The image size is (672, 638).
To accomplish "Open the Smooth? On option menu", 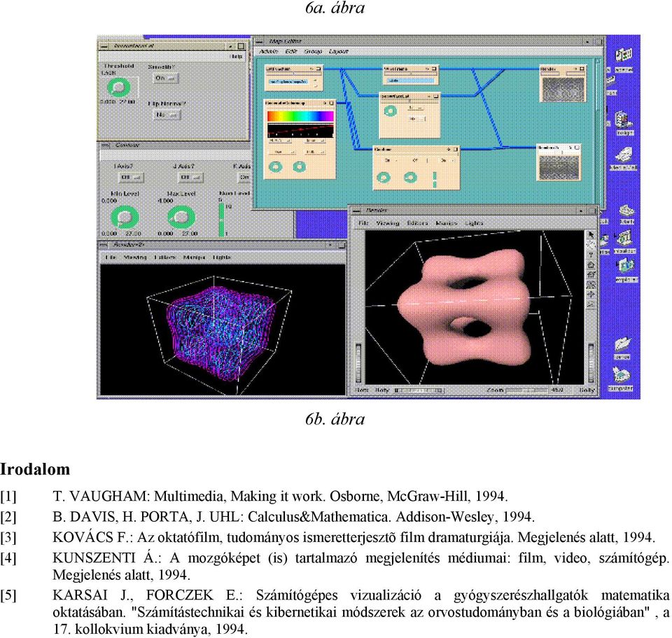I will click(x=165, y=78).
